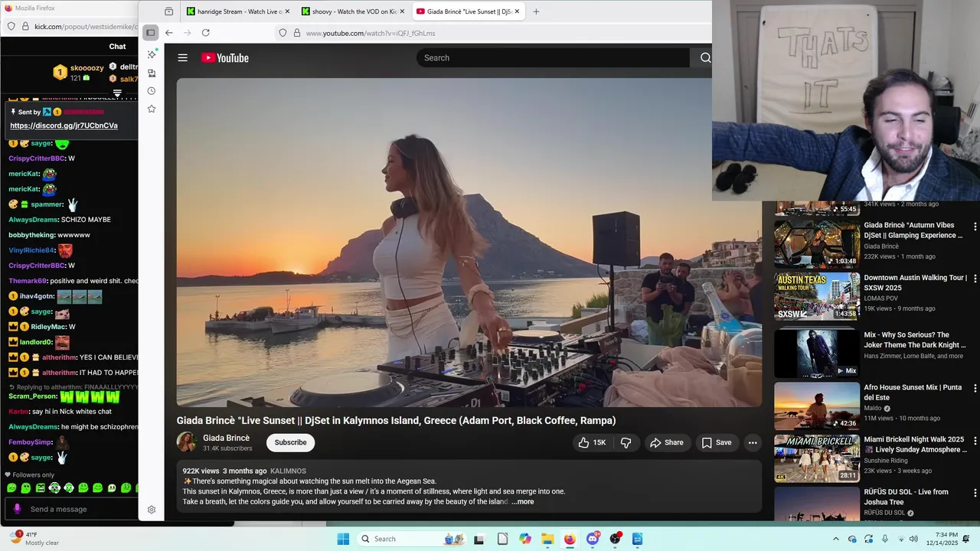Click username bobbytheking in chat
This screenshot has width=980, height=551.
pyautogui.click(x=31, y=235)
